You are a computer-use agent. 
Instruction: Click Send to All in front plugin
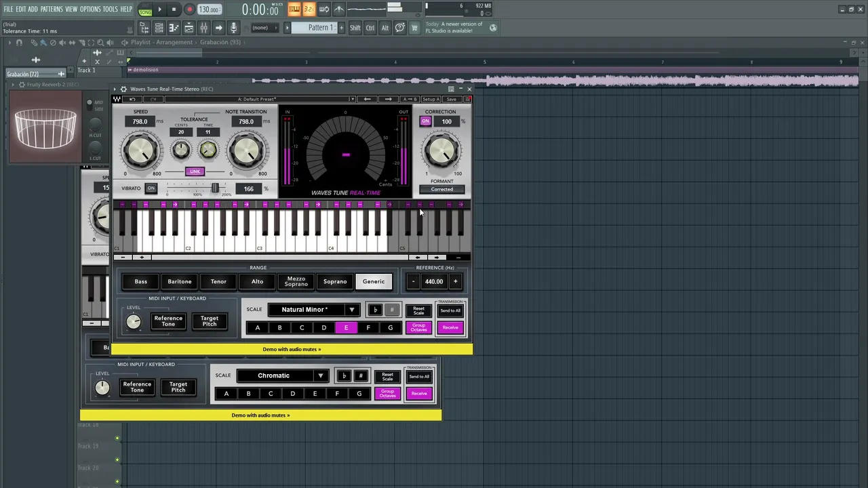(x=450, y=310)
